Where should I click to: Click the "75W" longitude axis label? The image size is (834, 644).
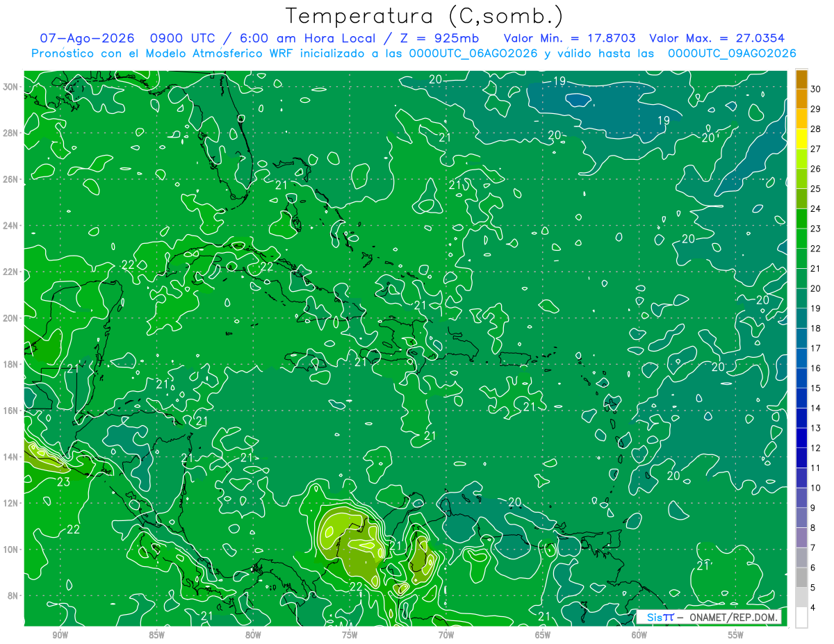[350, 635]
